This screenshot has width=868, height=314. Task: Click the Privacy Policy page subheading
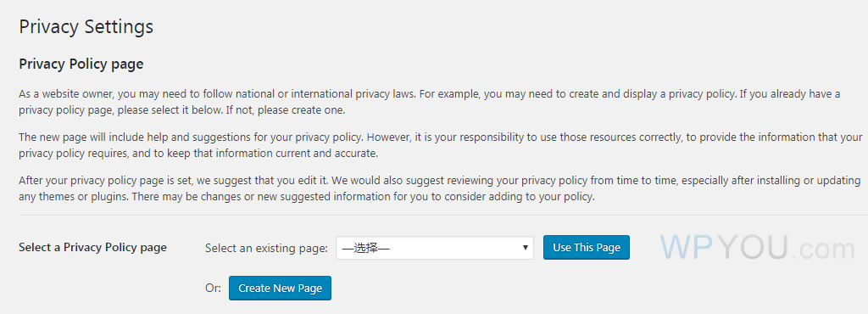81,64
